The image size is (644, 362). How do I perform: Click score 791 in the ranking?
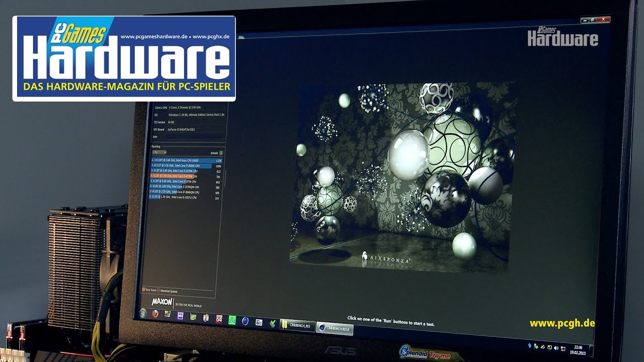[x=218, y=177]
